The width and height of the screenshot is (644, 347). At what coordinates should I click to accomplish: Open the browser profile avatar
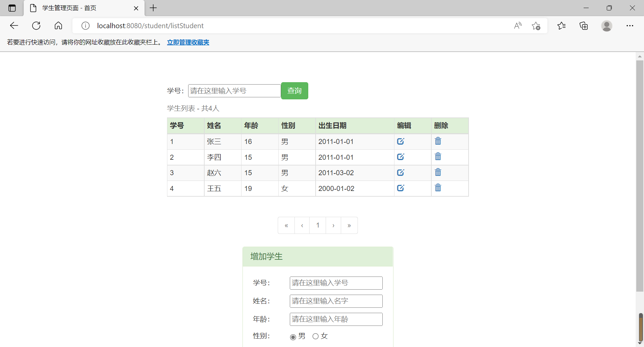(x=607, y=26)
